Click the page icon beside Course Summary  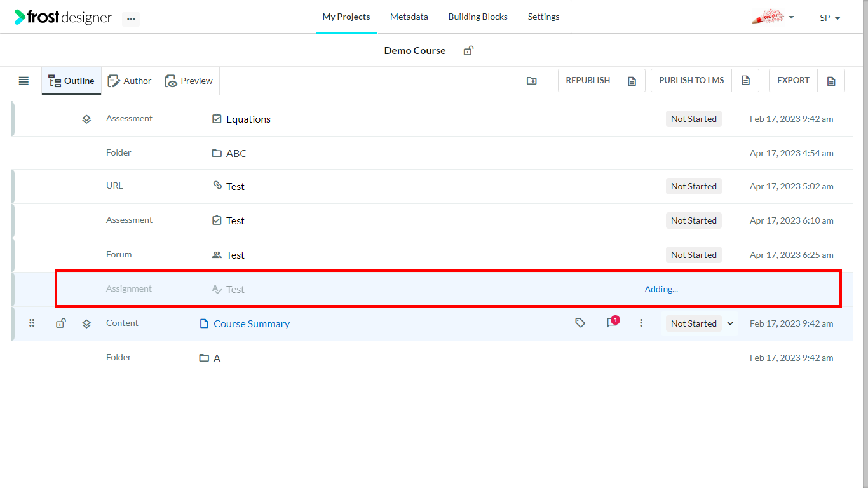tap(204, 323)
